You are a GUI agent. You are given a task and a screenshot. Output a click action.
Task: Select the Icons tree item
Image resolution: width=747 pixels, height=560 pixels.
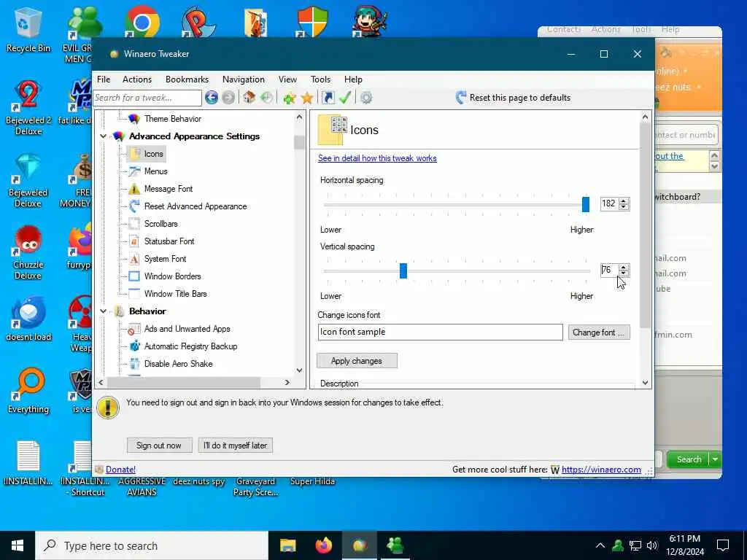point(153,154)
